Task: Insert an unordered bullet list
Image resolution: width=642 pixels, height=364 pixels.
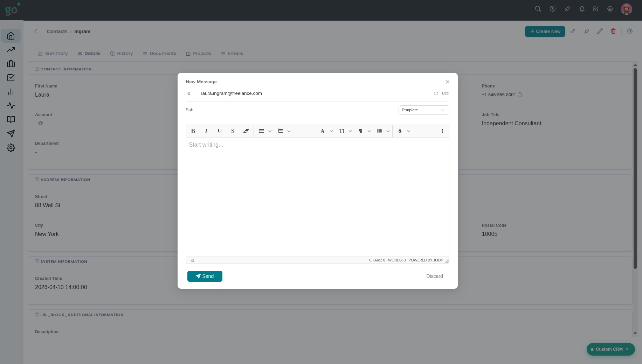Action: [x=261, y=131]
